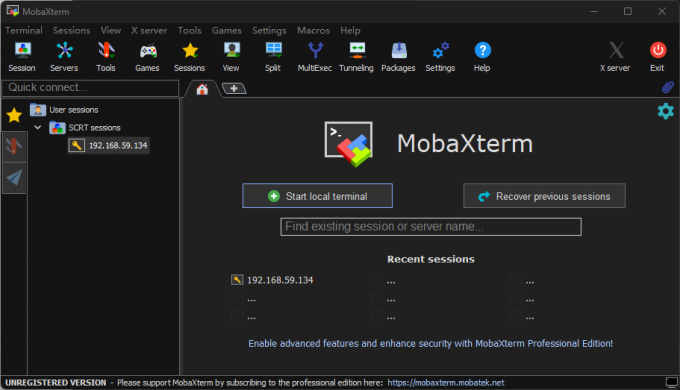Open recent session 192.168.59.134
The width and height of the screenshot is (680, 390).
[x=280, y=280]
